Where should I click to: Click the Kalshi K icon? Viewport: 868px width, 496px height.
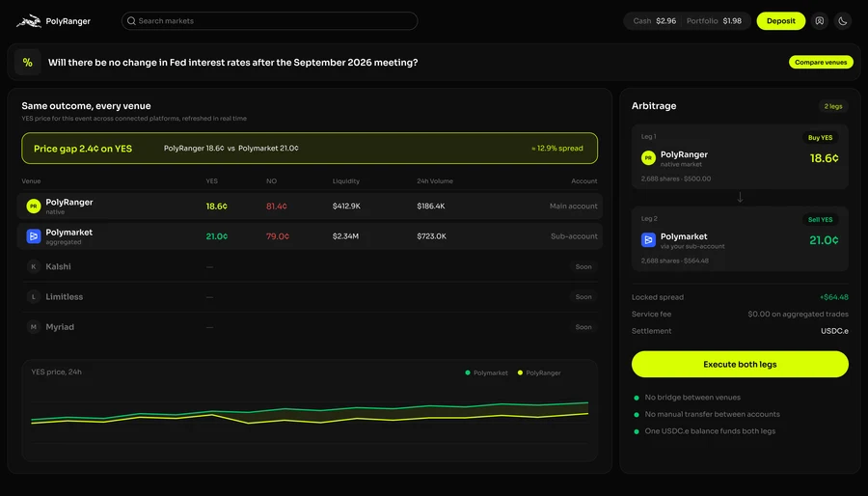click(x=33, y=267)
